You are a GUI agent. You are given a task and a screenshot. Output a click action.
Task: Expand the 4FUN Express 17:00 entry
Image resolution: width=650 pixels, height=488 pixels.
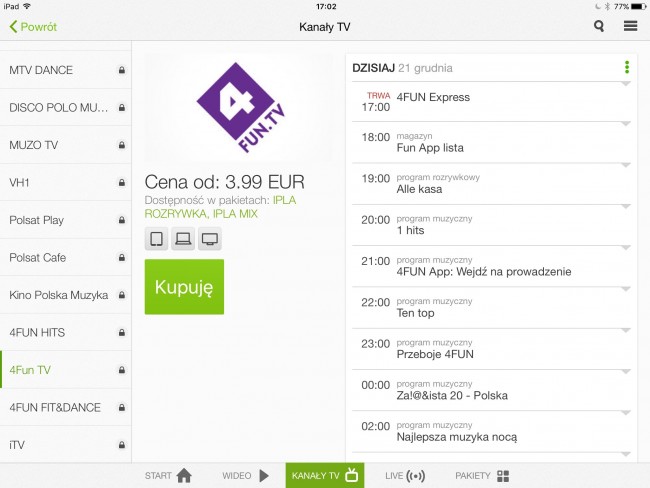(491, 102)
